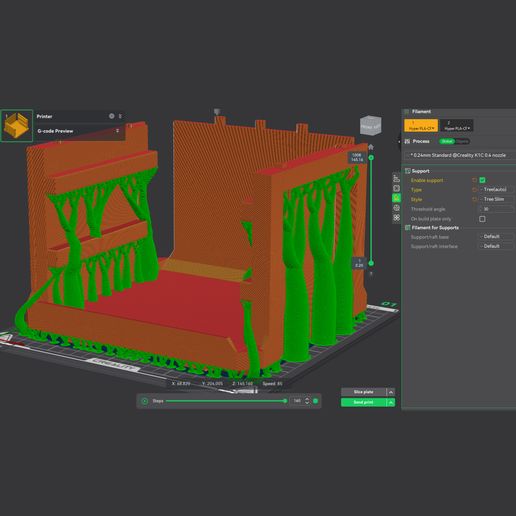Select filament slot 1 Hyper PLA-CF
This screenshot has width=516, height=516.
coord(421,125)
